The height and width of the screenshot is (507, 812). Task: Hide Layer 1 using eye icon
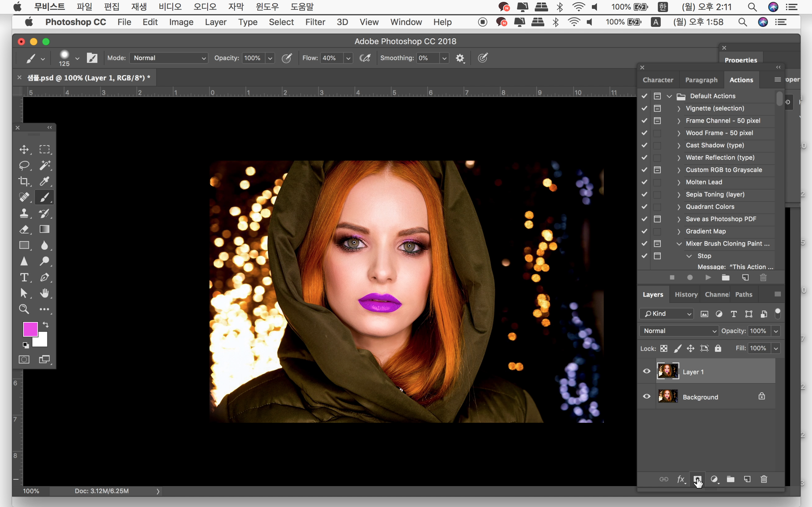(646, 371)
